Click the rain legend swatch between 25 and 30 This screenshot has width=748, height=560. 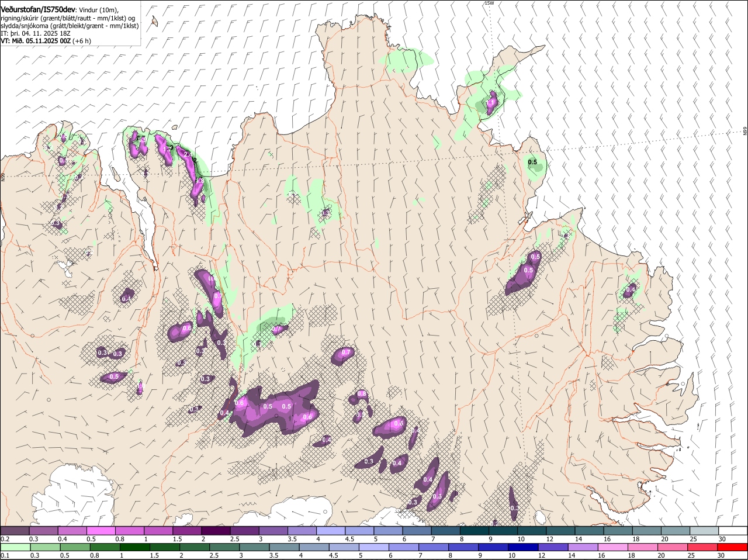click(x=702, y=547)
